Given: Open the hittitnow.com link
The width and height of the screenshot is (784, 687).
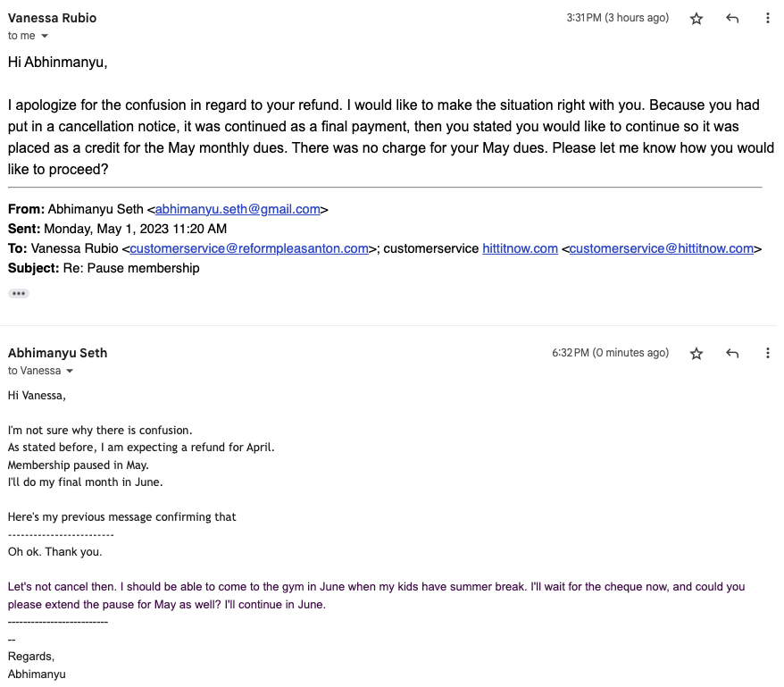Looking at the screenshot, I should coord(520,249).
